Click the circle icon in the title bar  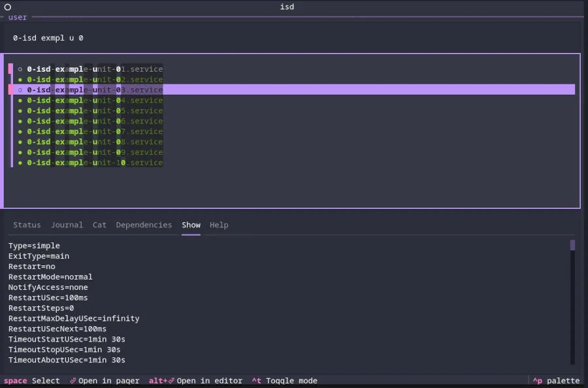tap(8, 7)
